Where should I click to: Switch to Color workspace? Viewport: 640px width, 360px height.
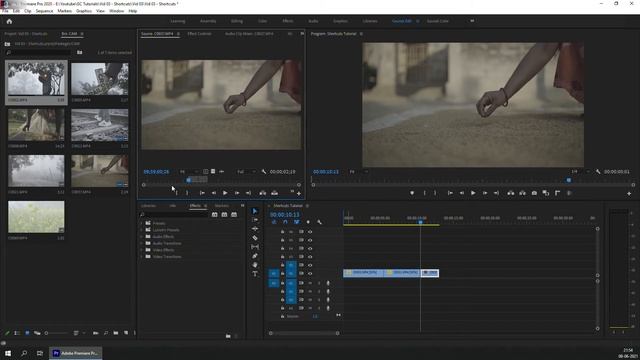[262, 21]
